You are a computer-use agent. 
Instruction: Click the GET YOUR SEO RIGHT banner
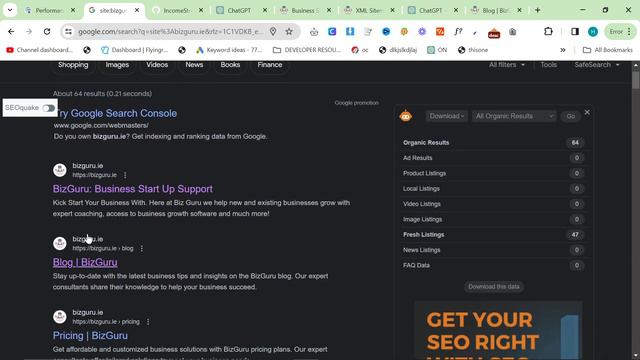point(498,331)
